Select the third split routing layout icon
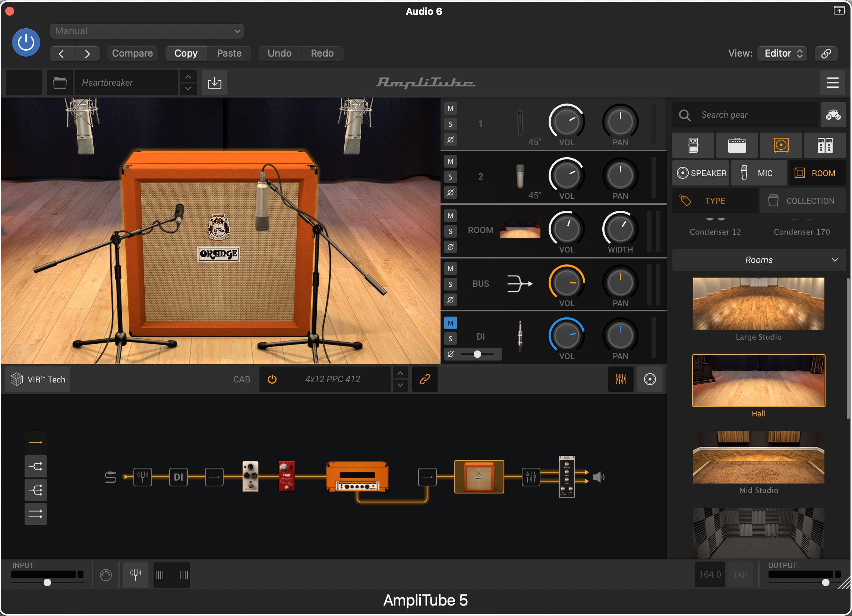 [36, 490]
